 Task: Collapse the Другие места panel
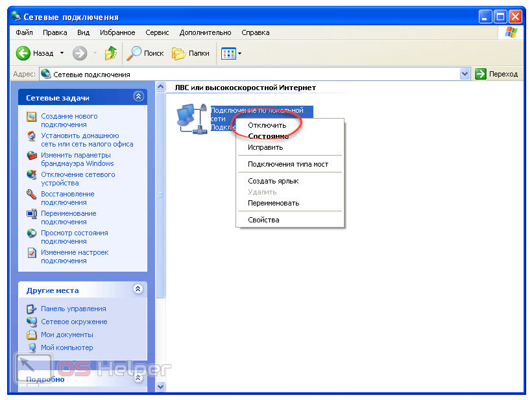point(138,289)
